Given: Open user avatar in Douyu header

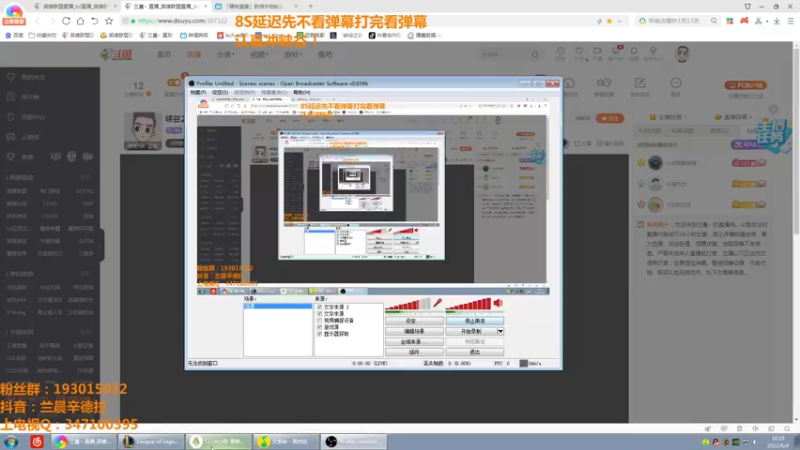Looking at the screenshot, I should pos(682,54).
